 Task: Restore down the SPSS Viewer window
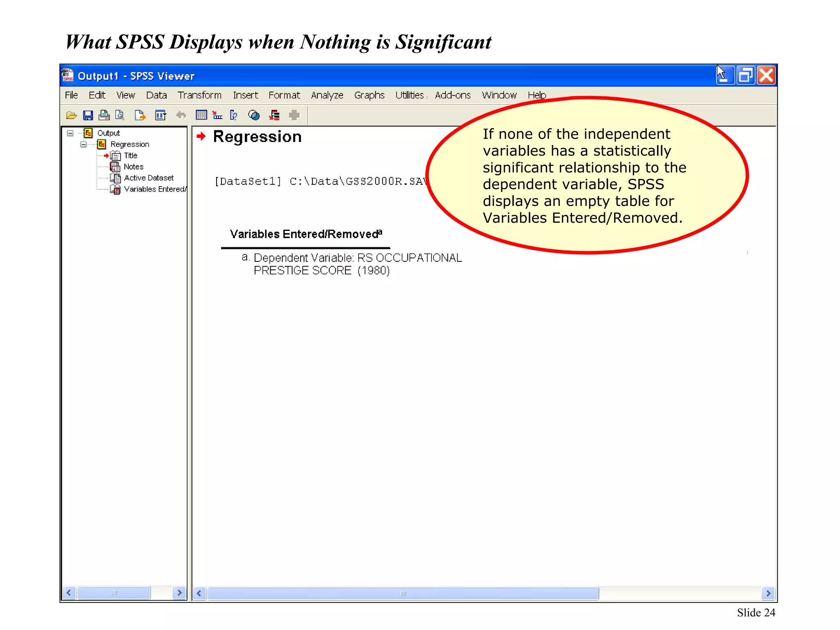click(746, 75)
